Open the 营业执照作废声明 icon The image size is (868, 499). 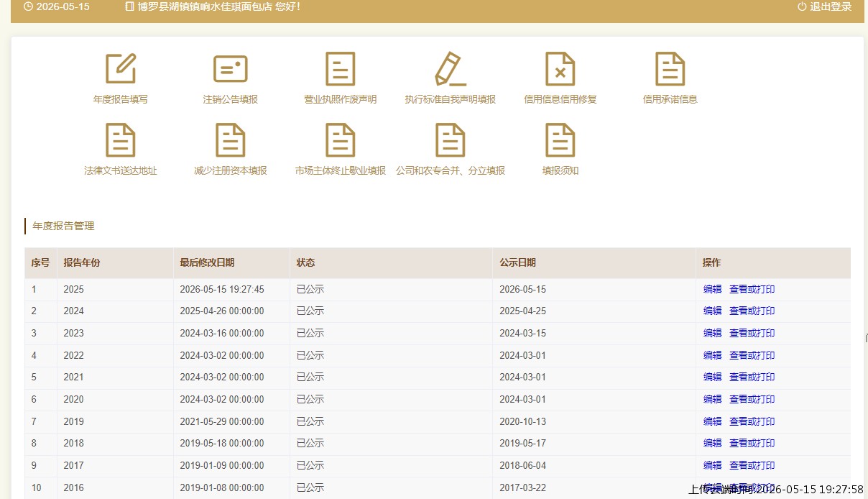pos(341,69)
